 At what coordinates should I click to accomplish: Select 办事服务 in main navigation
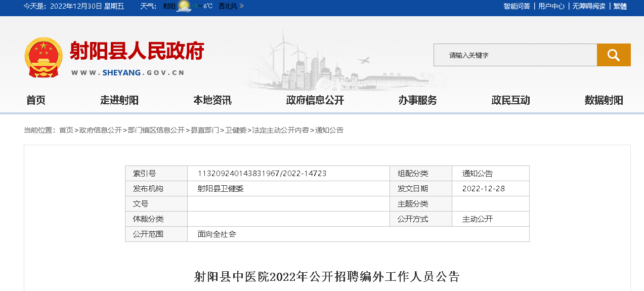[x=417, y=100]
